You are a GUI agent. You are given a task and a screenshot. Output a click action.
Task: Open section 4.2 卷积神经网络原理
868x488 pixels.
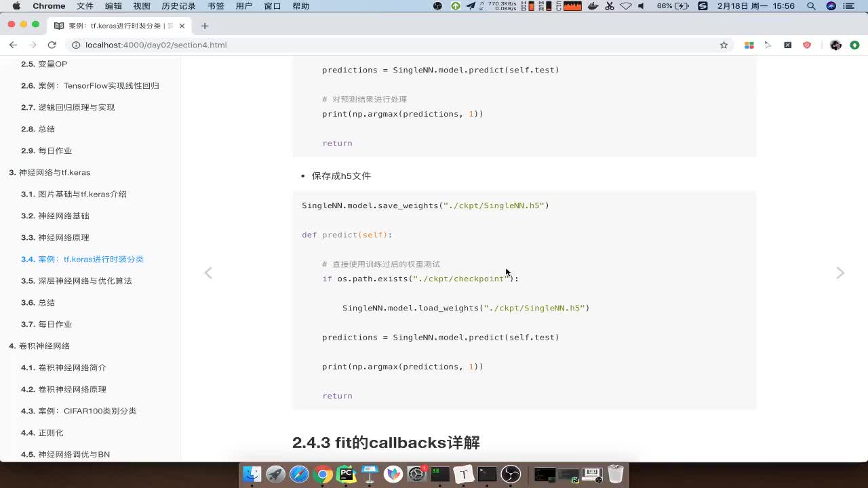click(x=64, y=389)
